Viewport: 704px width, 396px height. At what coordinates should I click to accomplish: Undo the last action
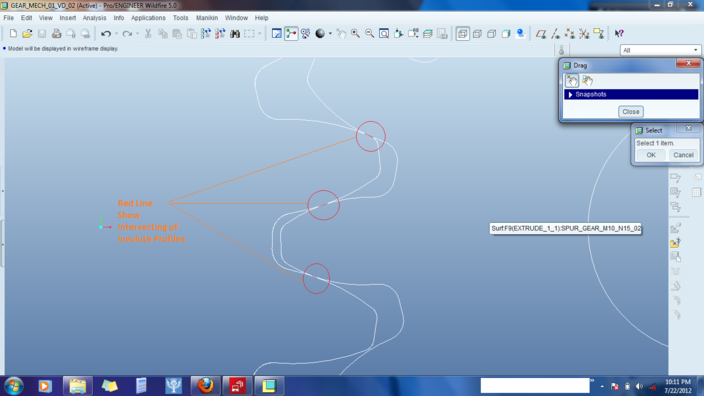click(106, 34)
